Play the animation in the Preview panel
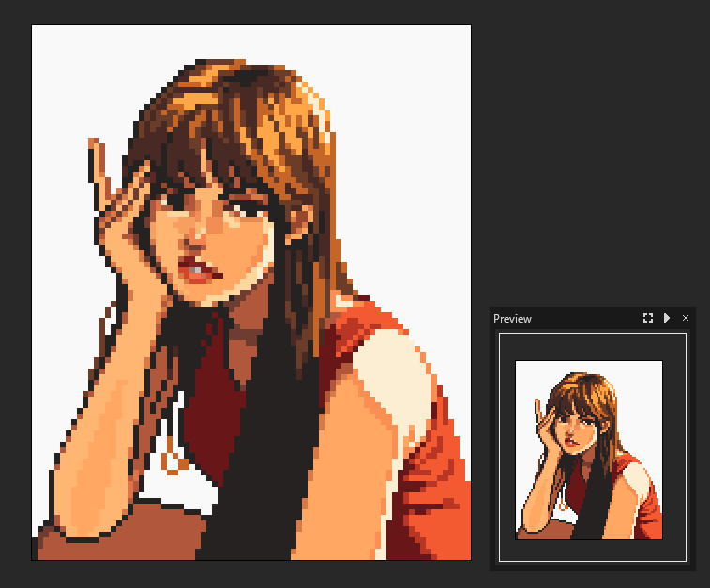This screenshot has height=588, width=710. pos(667,319)
